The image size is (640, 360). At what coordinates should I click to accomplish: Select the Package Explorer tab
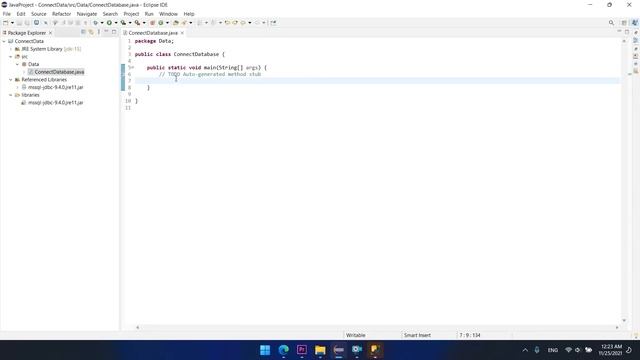[27, 33]
